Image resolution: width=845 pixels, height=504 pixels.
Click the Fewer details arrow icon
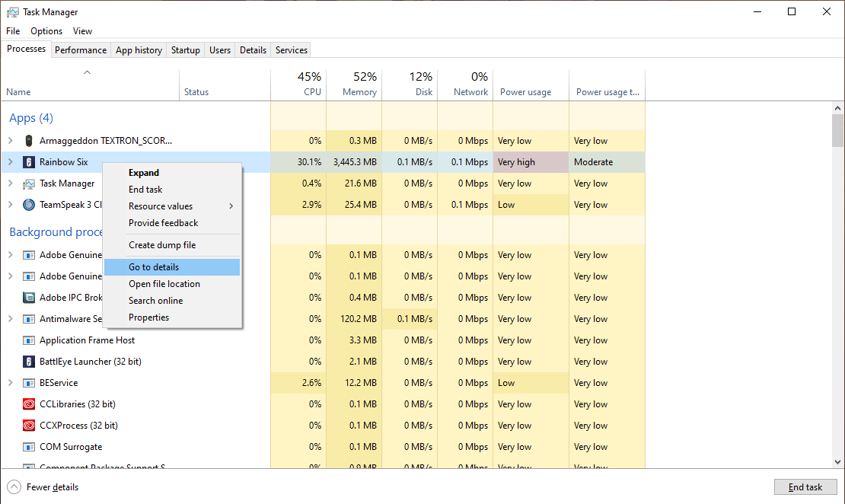point(14,487)
